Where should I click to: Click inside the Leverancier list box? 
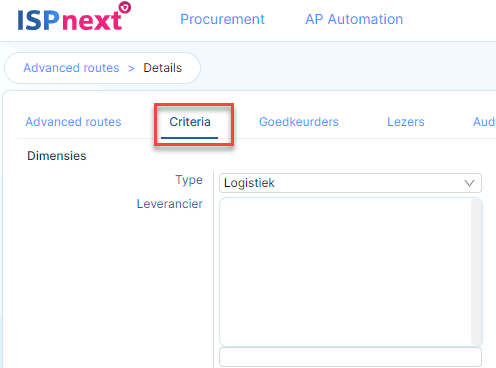345,272
